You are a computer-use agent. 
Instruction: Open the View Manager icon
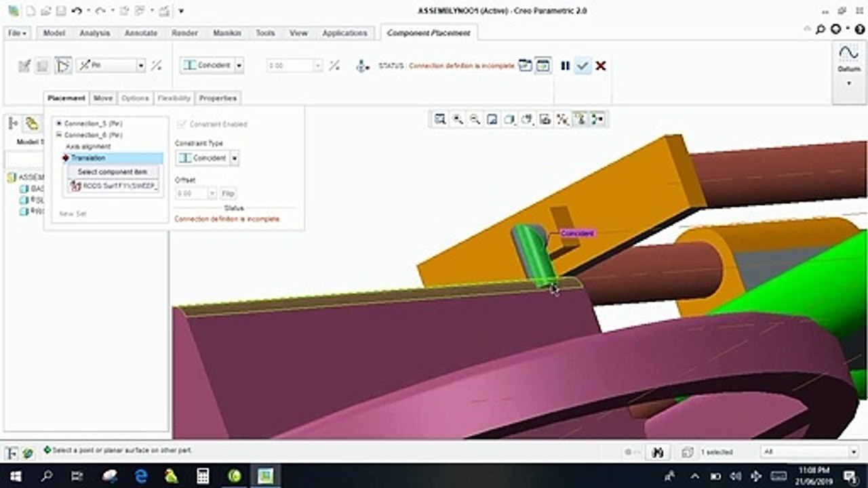click(545, 119)
